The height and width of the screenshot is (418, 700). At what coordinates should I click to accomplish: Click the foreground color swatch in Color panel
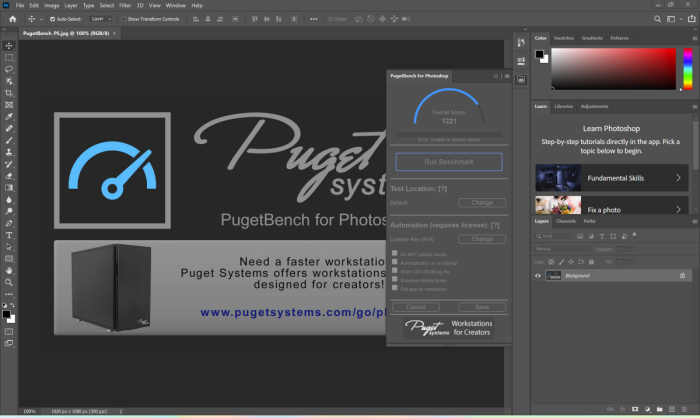[539, 54]
